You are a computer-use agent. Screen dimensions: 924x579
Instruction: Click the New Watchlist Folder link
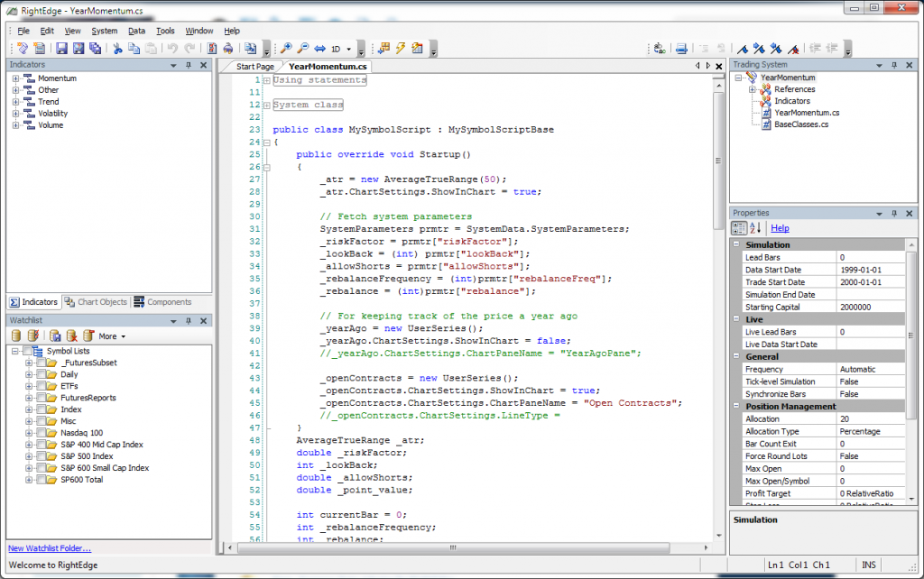coord(50,548)
